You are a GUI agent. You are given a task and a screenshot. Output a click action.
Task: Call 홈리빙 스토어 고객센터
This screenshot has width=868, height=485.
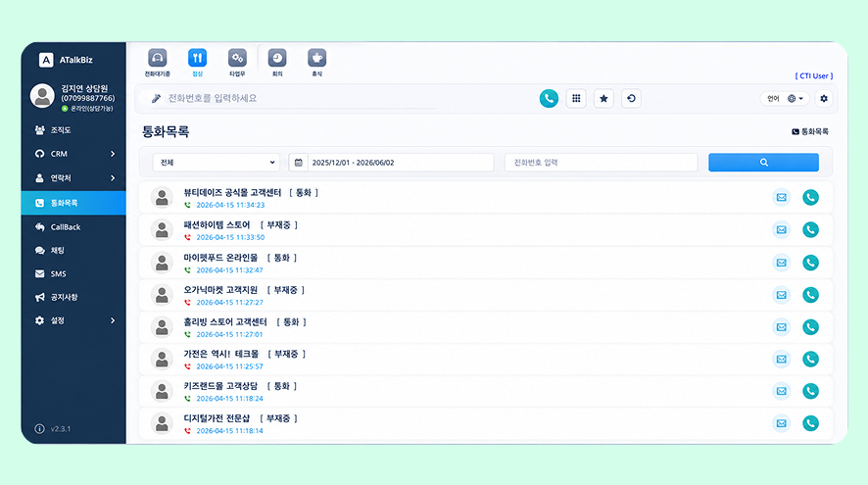pos(810,327)
